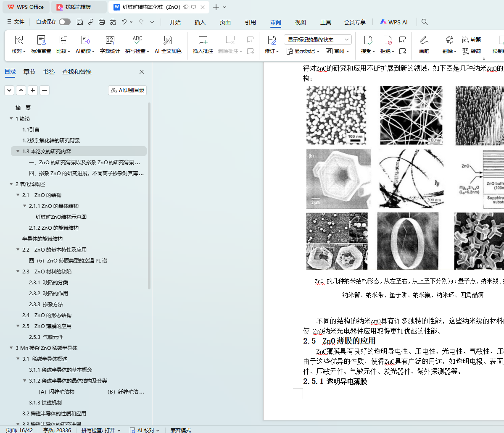Open the 标准审查 standards review tool
This screenshot has height=433, width=504.
pyautogui.click(x=41, y=41)
